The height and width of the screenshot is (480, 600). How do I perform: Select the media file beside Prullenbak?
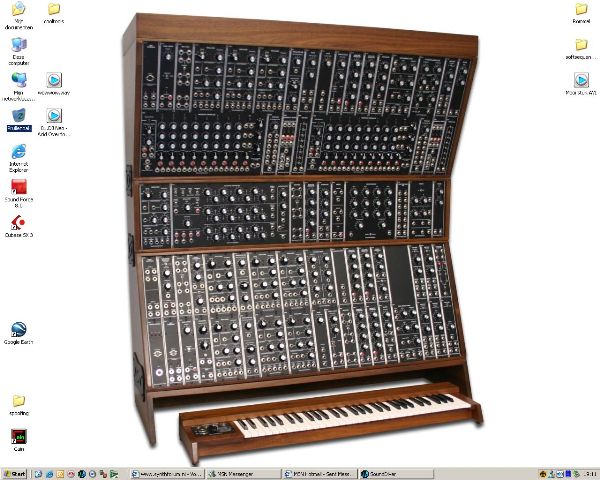click(x=54, y=122)
